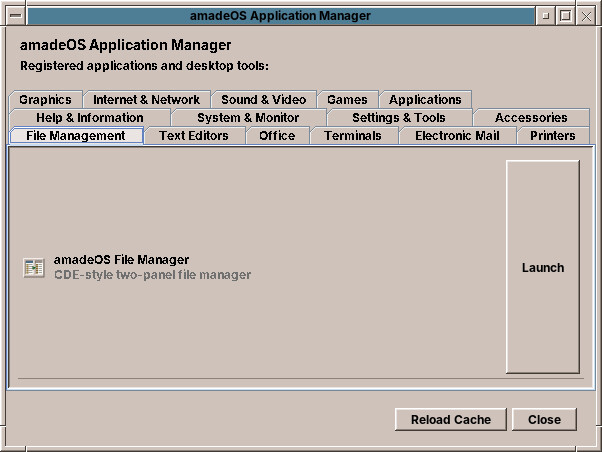This screenshot has width=602, height=452.
Task: Click the amadeOS File Manager icon
Action: 34,268
